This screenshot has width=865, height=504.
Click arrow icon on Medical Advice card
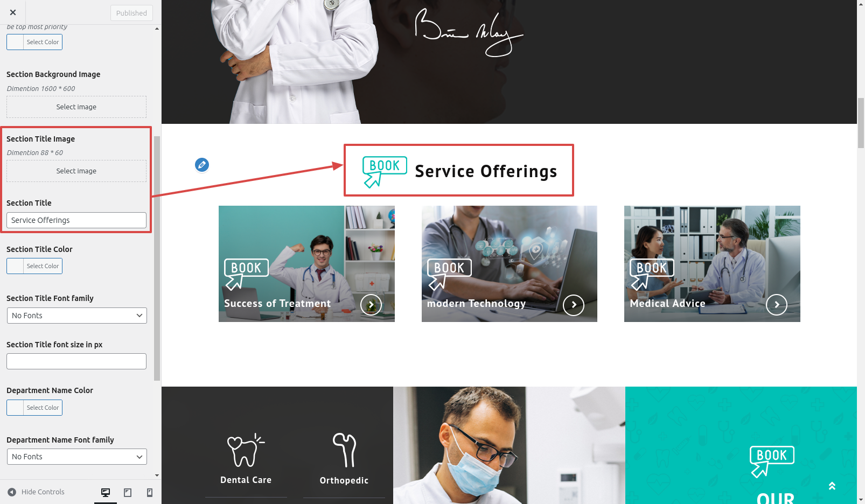tap(777, 305)
